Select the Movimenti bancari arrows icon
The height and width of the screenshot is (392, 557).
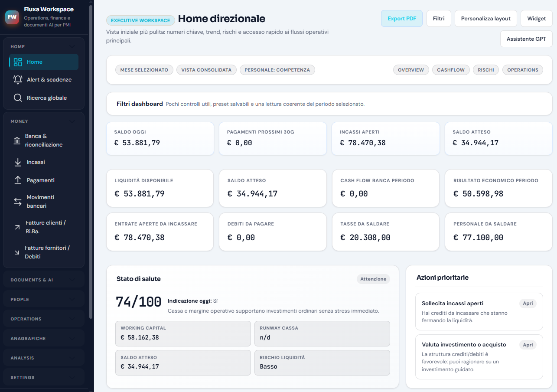pos(17,201)
